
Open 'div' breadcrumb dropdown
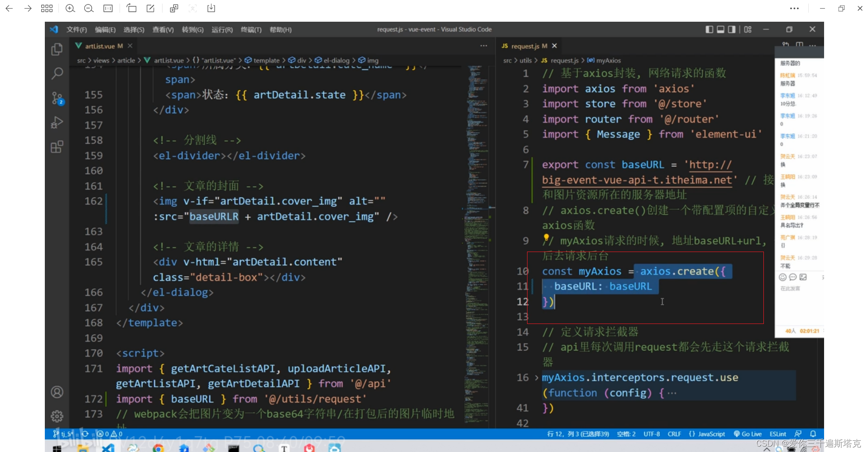pos(297,60)
